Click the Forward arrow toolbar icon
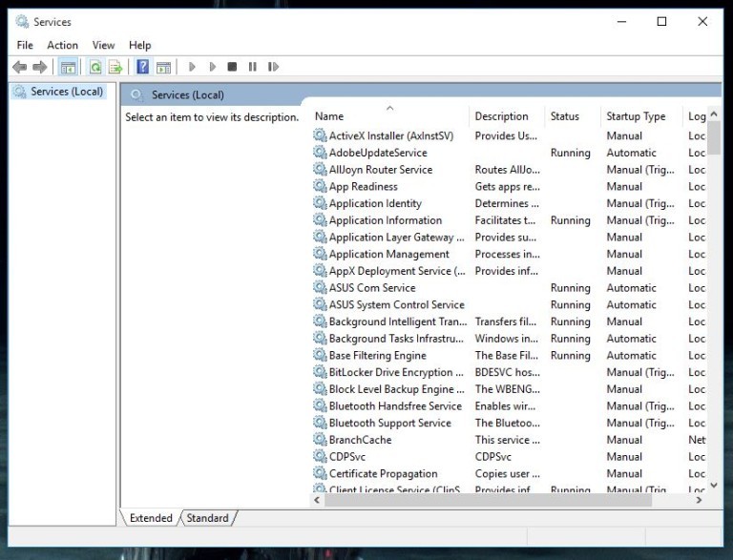 tap(40, 67)
